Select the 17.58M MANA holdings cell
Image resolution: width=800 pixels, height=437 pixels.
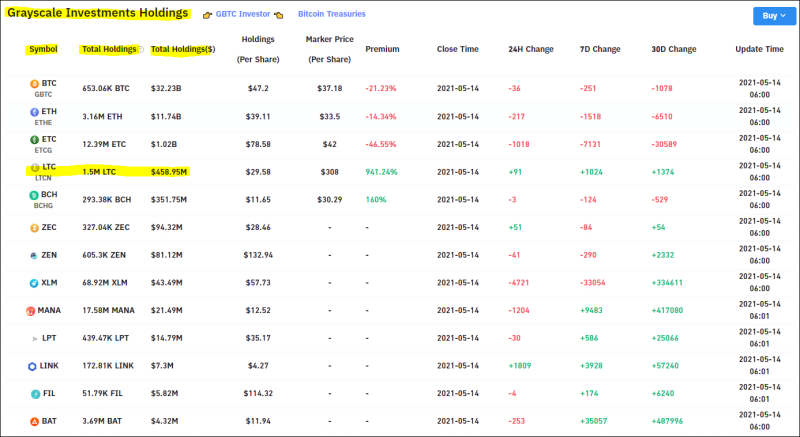pyautogui.click(x=108, y=310)
